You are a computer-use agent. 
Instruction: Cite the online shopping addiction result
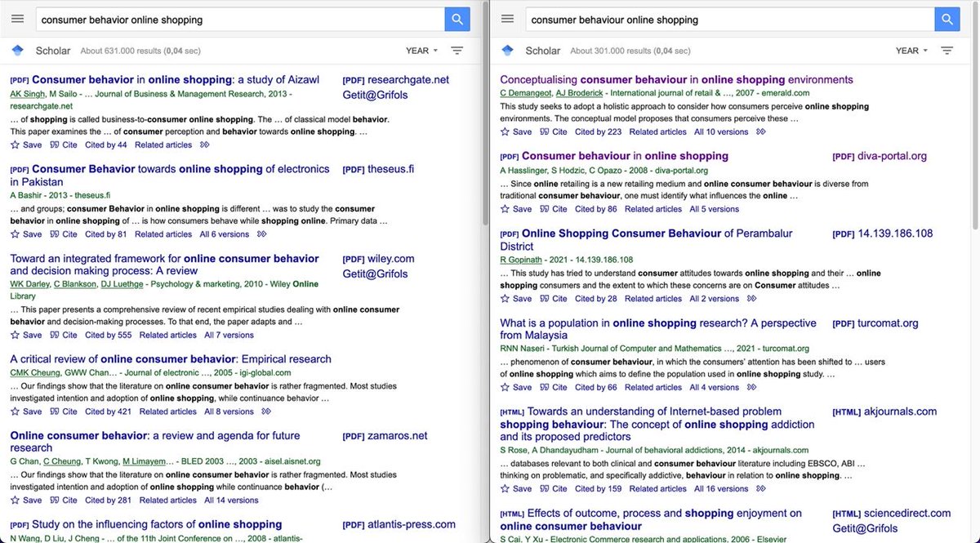pyautogui.click(x=554, y=488)
